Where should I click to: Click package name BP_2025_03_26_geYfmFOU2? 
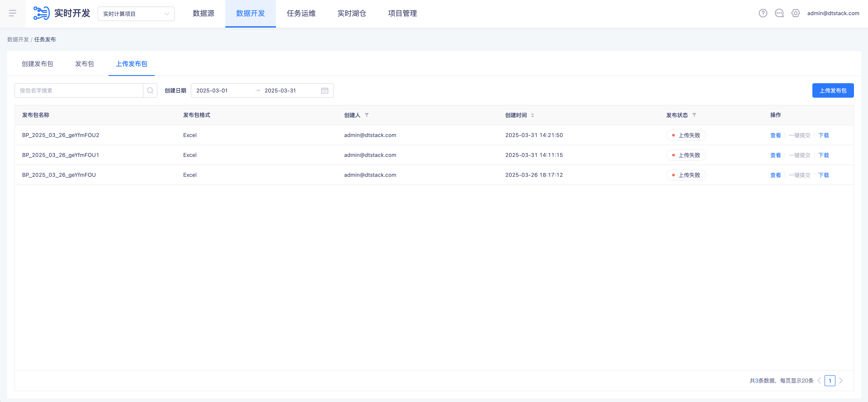tap(61, 135)
